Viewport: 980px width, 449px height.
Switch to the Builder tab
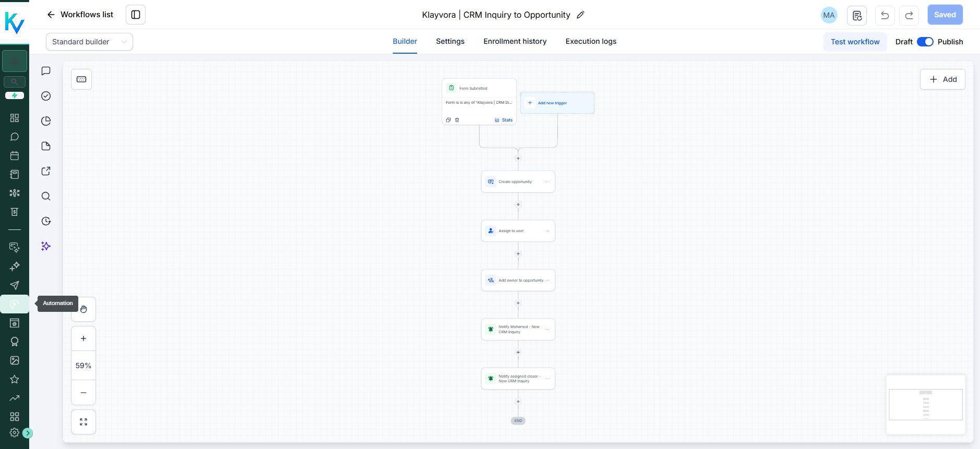coord(405,41)
